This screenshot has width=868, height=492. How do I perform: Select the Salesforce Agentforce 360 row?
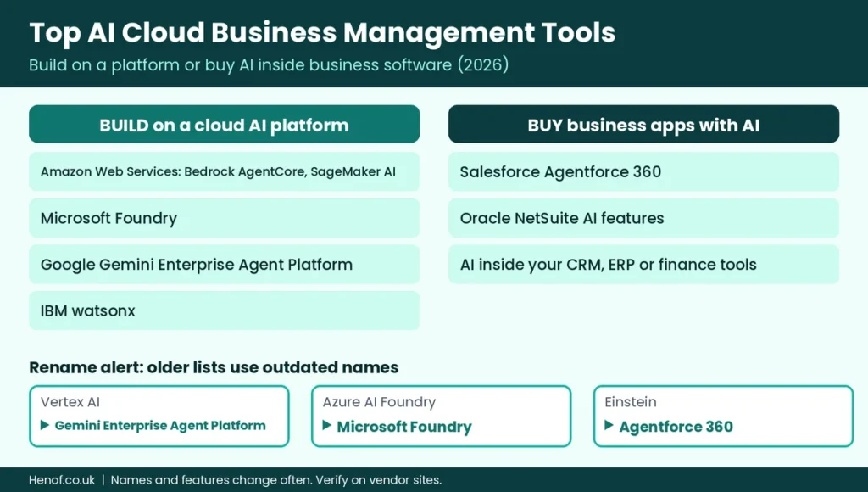(x=644, y=171)
